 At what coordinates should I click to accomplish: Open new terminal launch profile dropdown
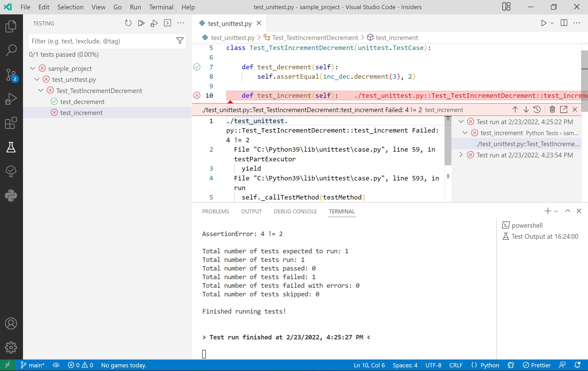coord(556,211)
